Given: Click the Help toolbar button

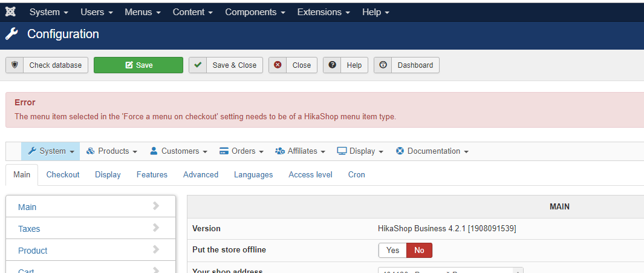Looking at the screenshot, I should (x=345, y=65).
